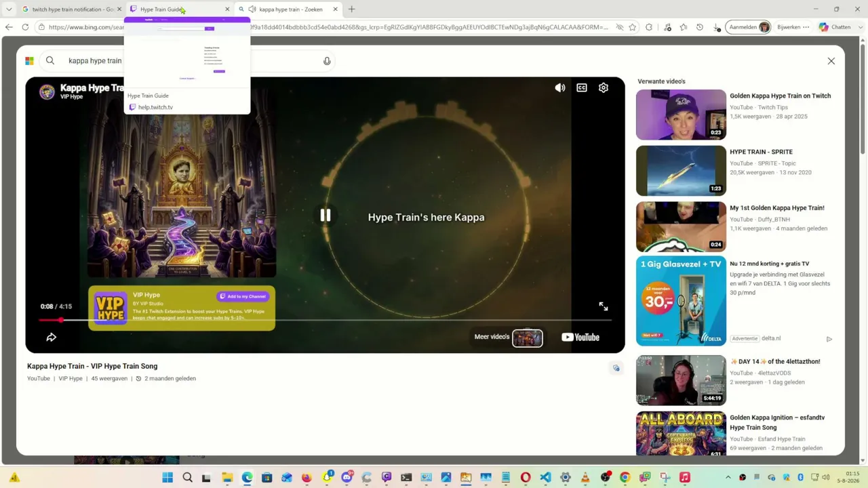This screenshot has height=488, width=868.
Task: Open the Meer video's preview thumbnail
Action: tap(528, 338)
